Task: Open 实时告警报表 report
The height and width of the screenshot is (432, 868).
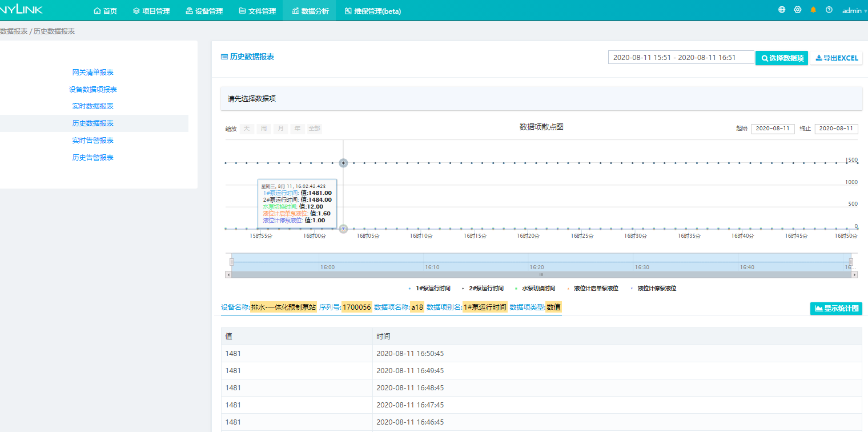Action: coord(93,141)
